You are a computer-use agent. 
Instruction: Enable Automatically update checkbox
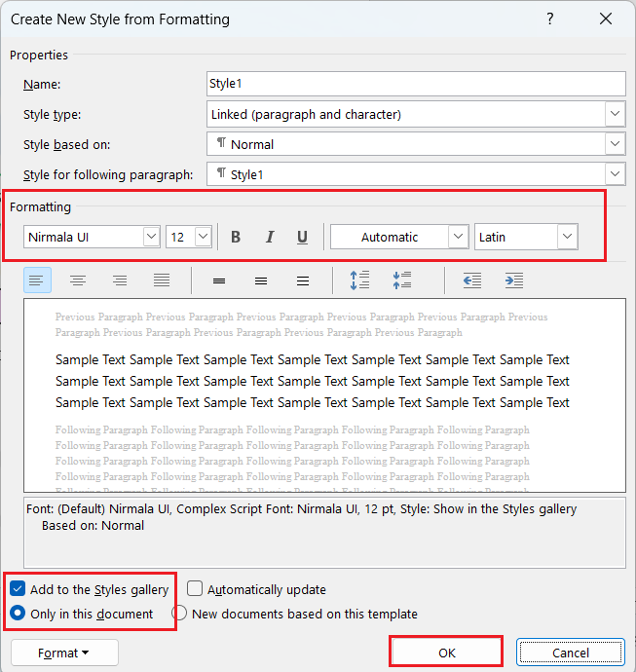tap(195, 589)
